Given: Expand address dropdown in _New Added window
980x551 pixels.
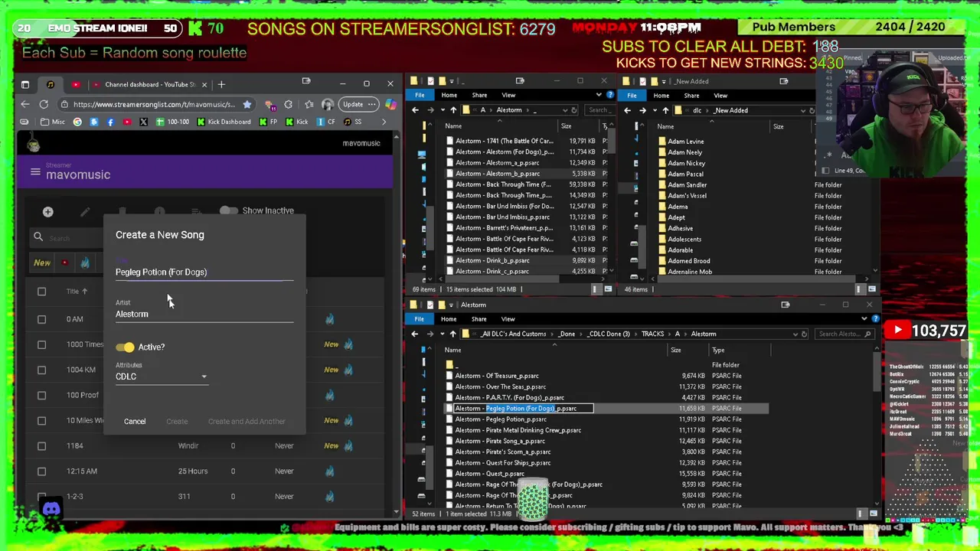Looking at the screenshot, I should [803, 110].
